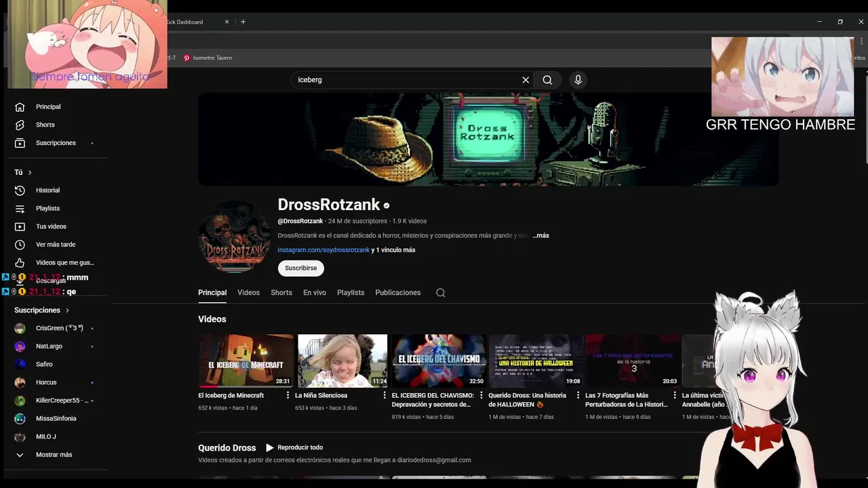
Task: Open options menu for La Niña Silenciosa
Action: tap(384, 395)
